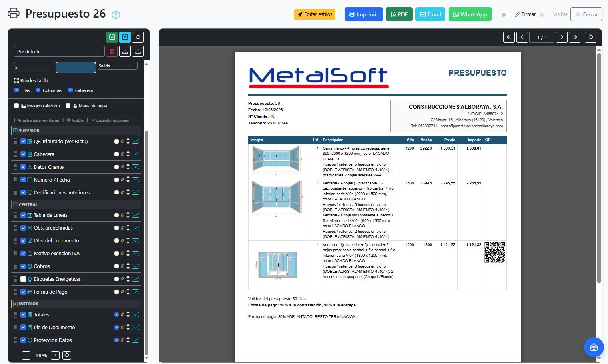Image resolution: width=608 pixels, height=364 pixels.
Task: Click the refresh icon in the preview toolbar
Action: pyautogui.click(x=591, y=37)
